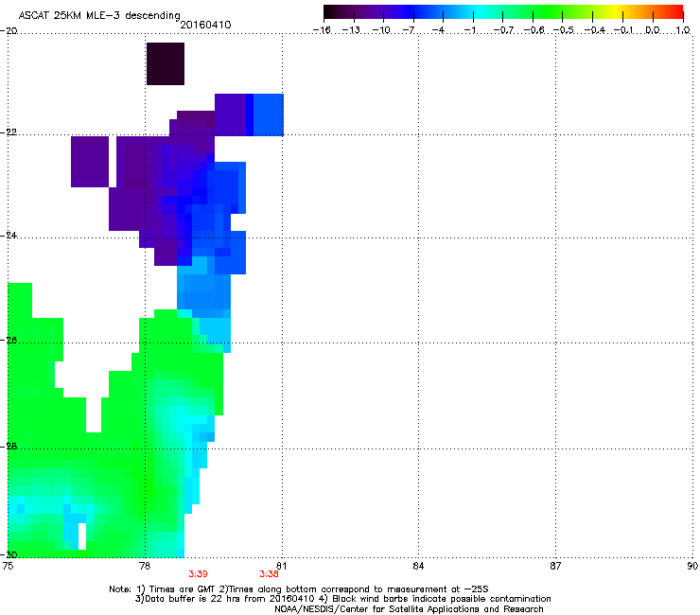Click the NOAA/NESDIS Center for Satellite Applications credit

(409, 609)
